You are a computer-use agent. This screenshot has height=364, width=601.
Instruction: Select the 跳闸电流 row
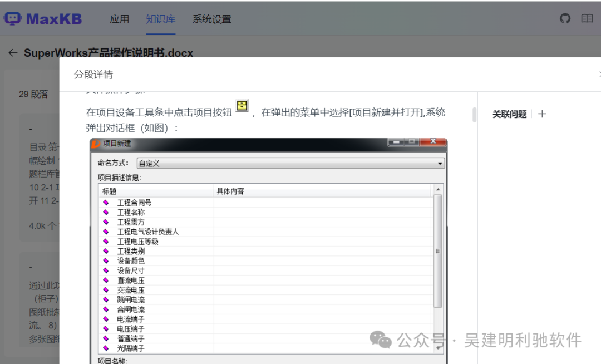pyautogui.click(x=265, y=299)
